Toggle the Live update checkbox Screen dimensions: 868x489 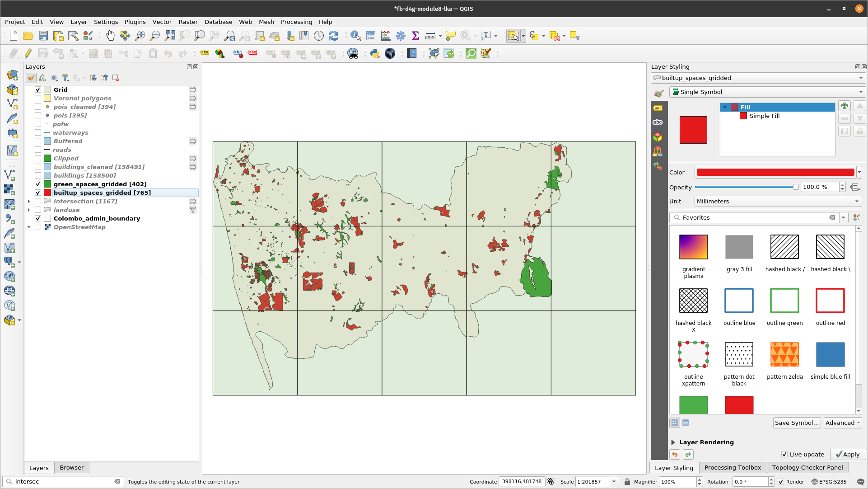pyautogui.click(x=784, y=454)
